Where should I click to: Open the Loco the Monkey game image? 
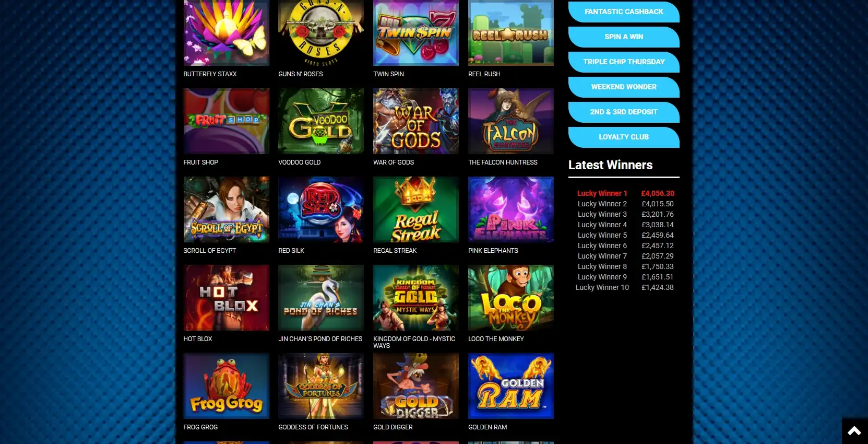tap(511, 298)
